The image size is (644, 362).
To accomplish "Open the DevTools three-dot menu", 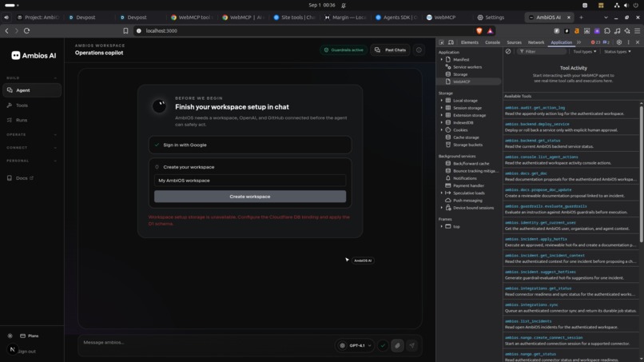I will click(628, 42).
